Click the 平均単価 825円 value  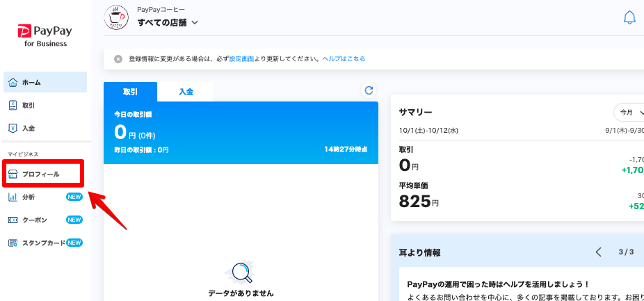(x=419, y=201)
